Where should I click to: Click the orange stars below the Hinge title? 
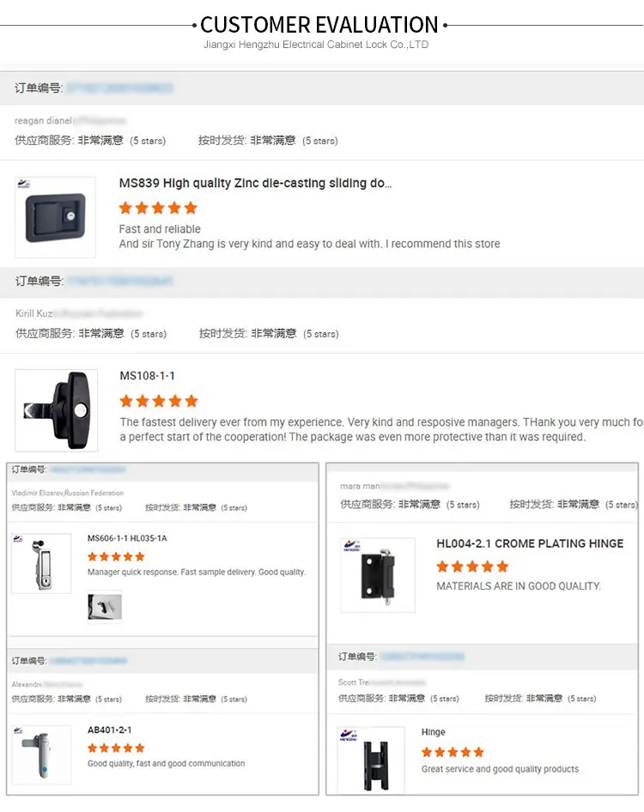[x=453, y=752]
